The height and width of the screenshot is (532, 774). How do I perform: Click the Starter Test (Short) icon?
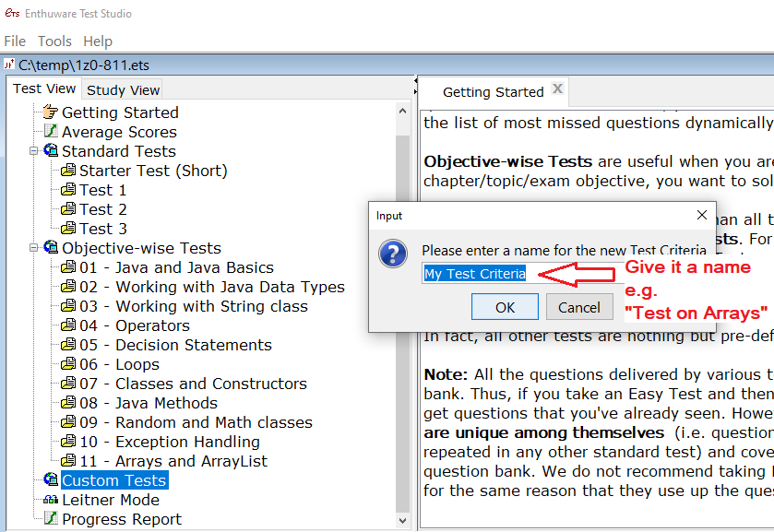click(x=68, y=171)
